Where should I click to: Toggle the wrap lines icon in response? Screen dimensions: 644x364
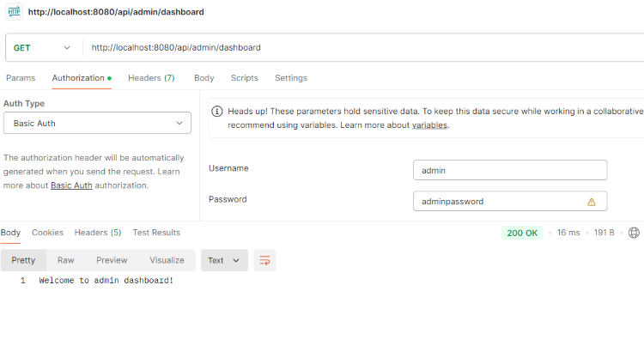264,260
